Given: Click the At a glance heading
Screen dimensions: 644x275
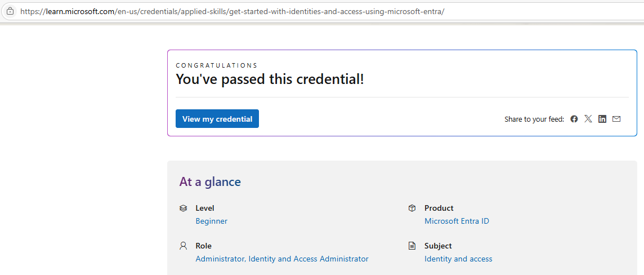Looking at the screenshot, I should [x=210, y=181].
